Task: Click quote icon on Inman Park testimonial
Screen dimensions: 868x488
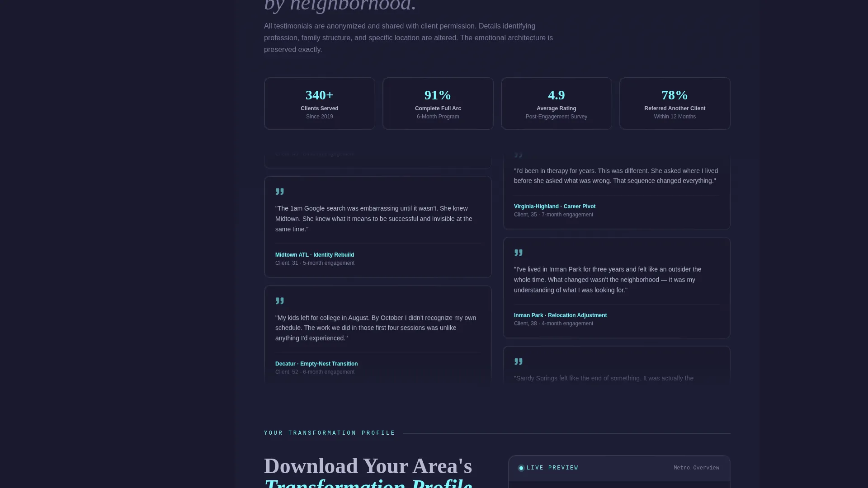Action: pyautogui.click(x=519, y=253)
